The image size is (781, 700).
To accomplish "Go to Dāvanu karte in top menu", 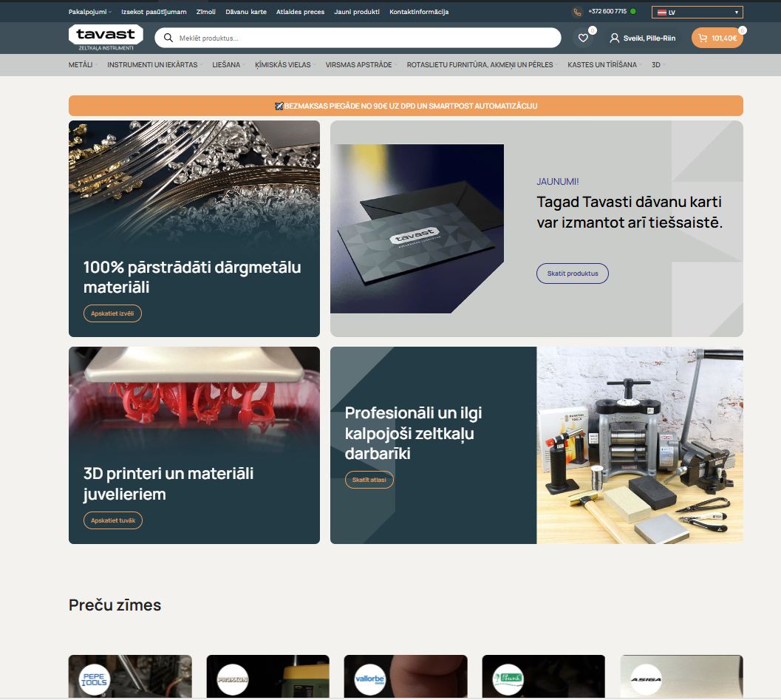I will coord(246,12).
